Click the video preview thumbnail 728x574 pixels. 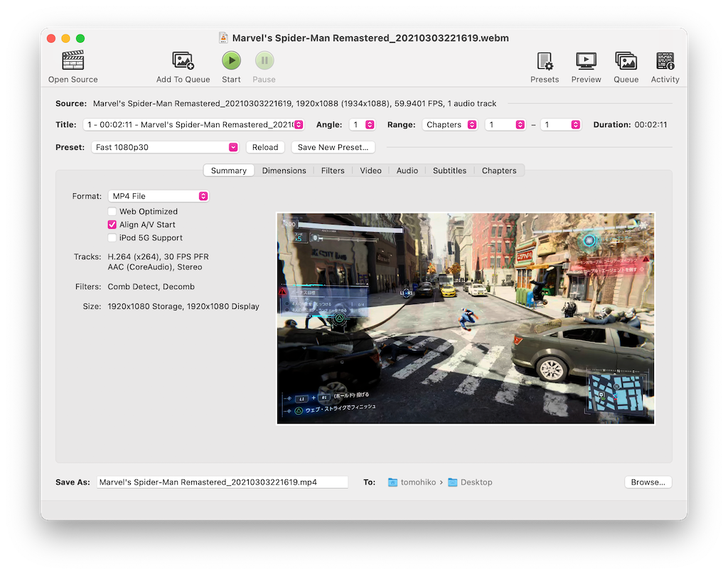[x=466, y=318]
